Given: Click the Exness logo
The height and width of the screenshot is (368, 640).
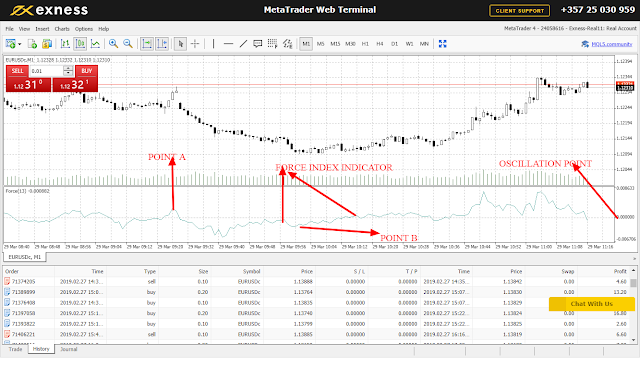Looking at the screenshot, I should point(49,10).
